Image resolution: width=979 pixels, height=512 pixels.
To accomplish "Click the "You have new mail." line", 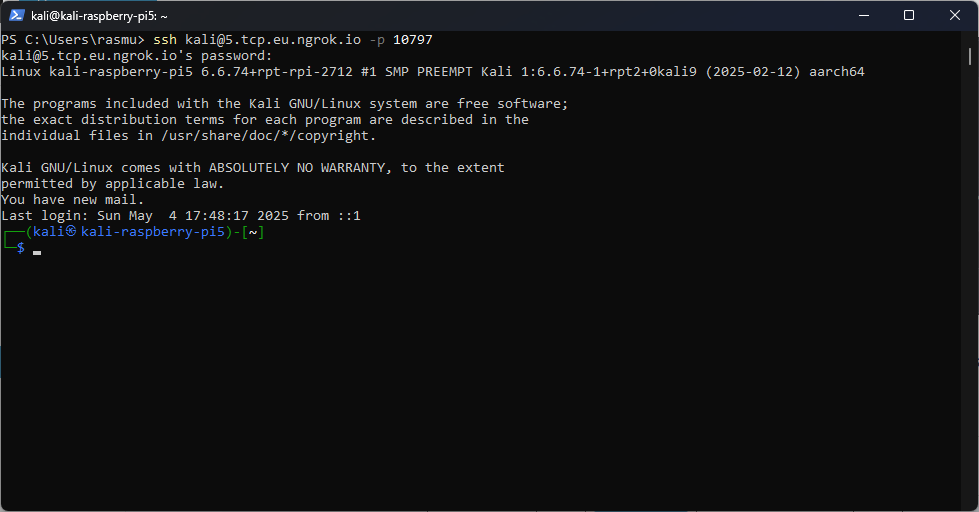I will [x=73, y=200].
